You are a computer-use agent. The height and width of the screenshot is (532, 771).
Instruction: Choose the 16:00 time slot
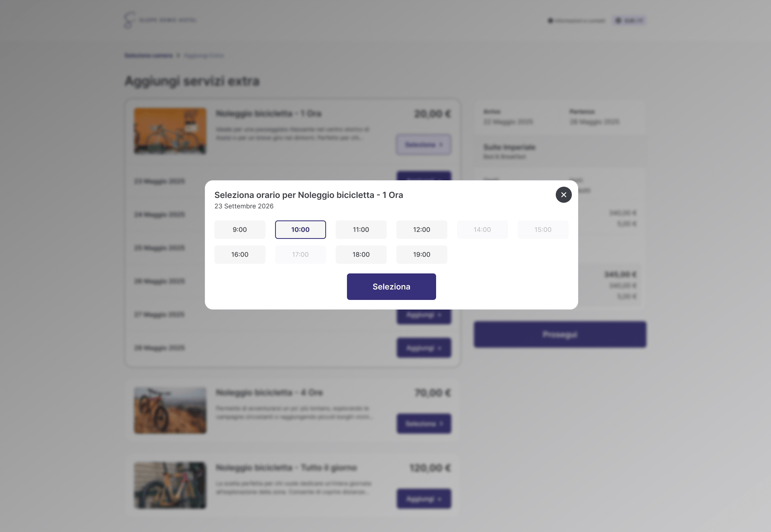(x=240, y=255)
